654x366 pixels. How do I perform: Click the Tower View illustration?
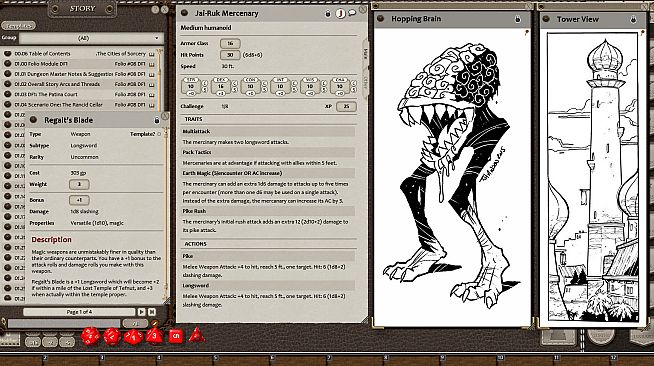tap(592, 177)
